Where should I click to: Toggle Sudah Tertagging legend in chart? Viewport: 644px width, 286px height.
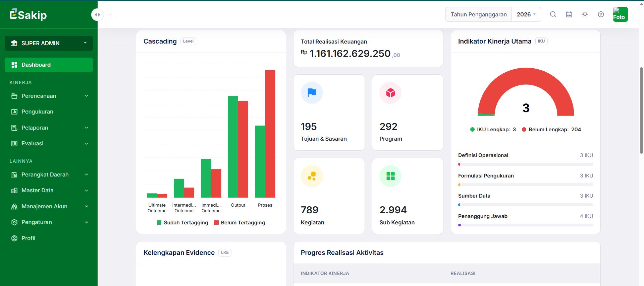point(182,223)
